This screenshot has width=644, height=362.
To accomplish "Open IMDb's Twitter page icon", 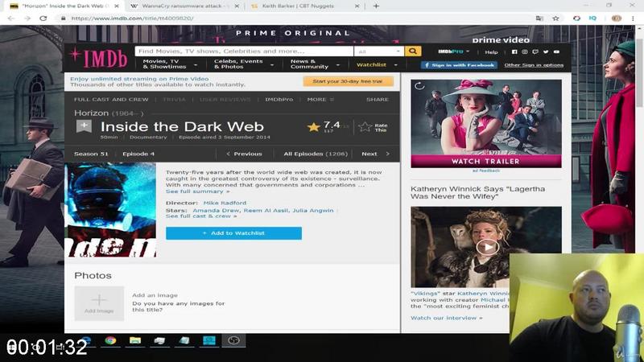I will pyautogui.click(x=546, y=51).
